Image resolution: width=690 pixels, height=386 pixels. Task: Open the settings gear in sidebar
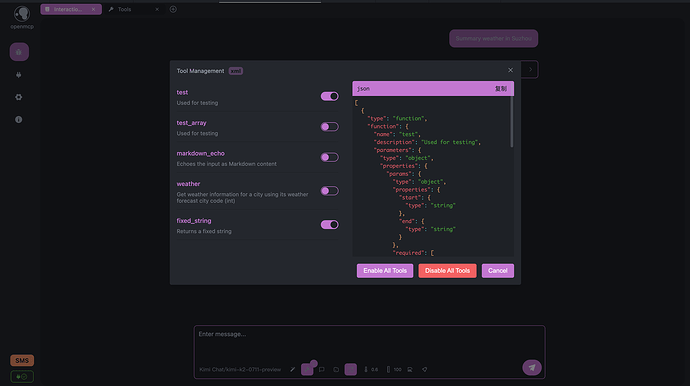tap(18, 97)
